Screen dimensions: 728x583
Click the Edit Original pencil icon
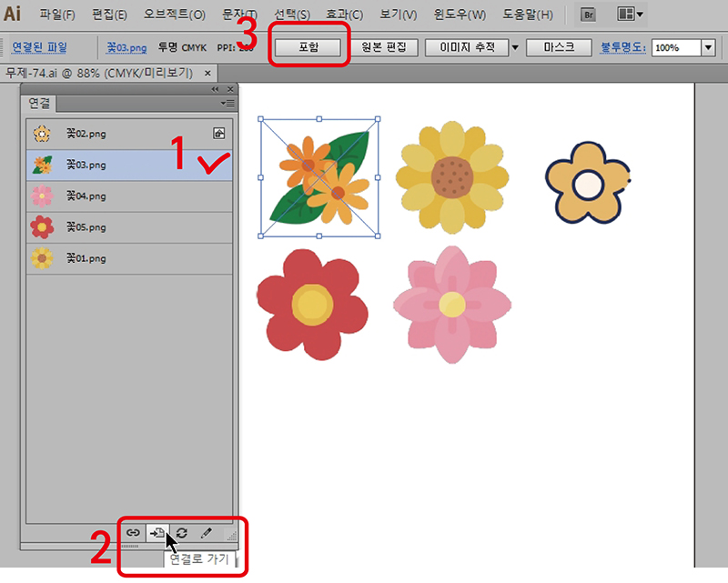(207, 533)
